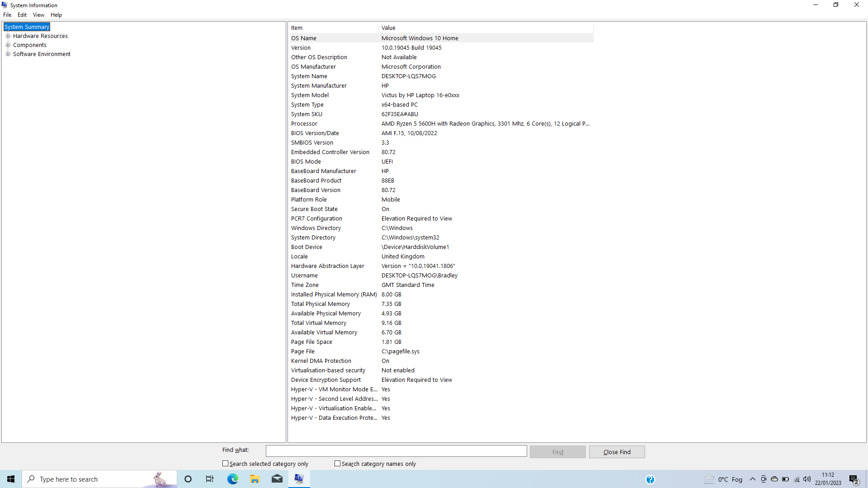Screen dimensions: 868x488
Task: Expand the Hardware Resources tree node
Action: [x=8, y=36]
